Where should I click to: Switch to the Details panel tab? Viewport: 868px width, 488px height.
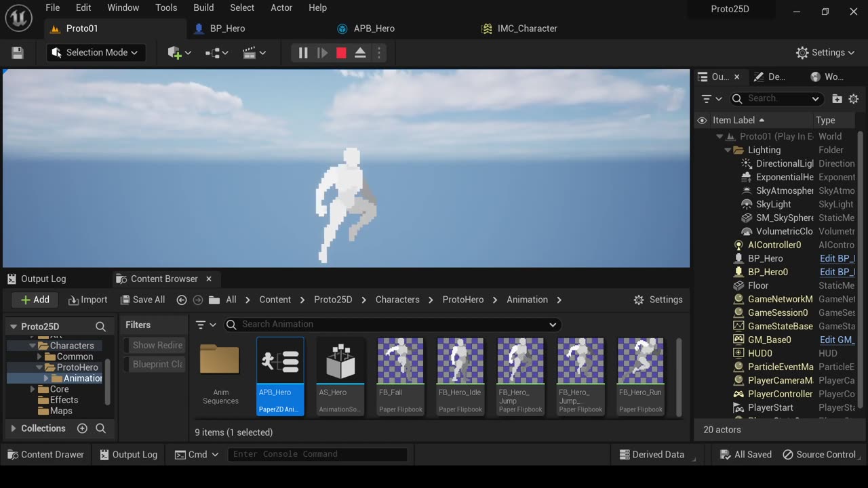click(770, 77)
